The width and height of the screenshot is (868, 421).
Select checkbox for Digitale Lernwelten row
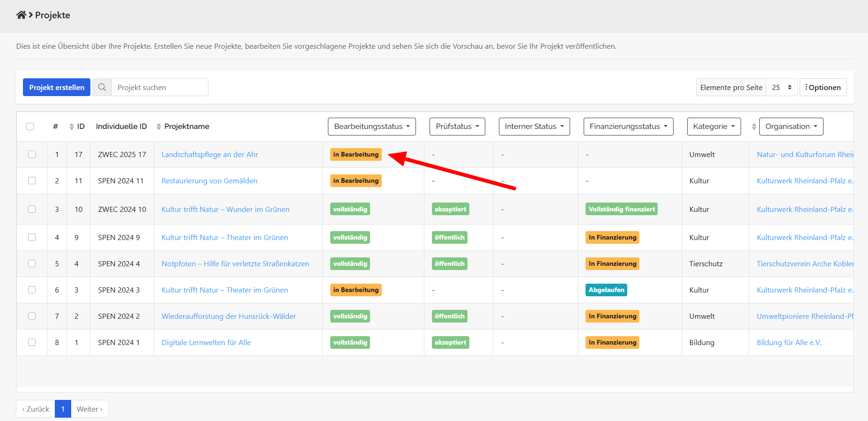32,343
